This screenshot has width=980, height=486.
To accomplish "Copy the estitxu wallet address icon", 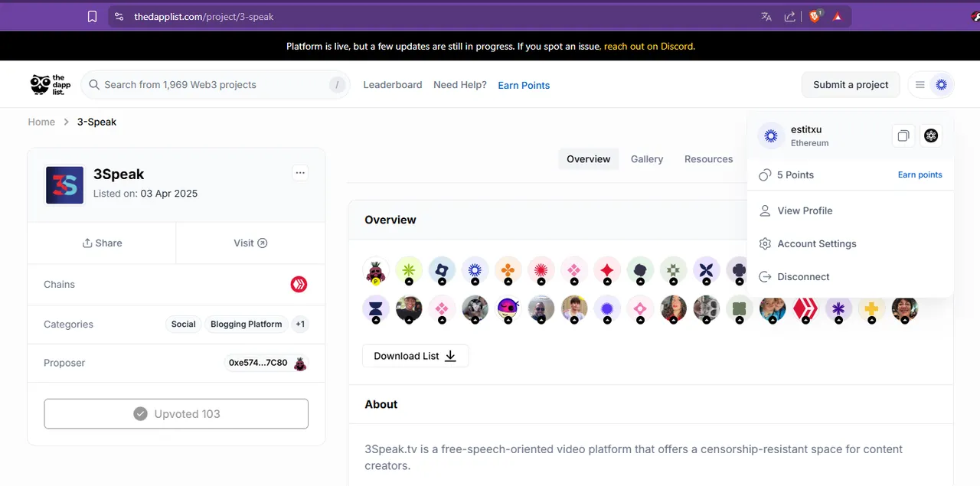I will (x=903, y=135).
